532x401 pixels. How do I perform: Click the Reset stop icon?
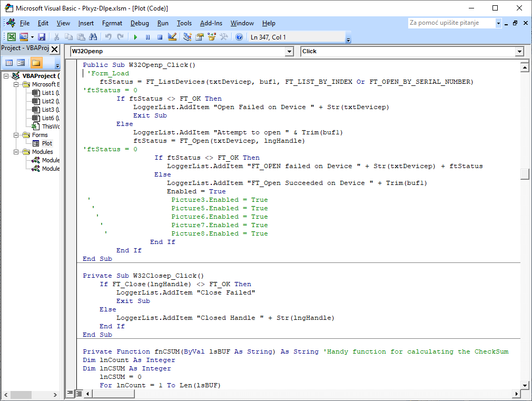point(160,37)
